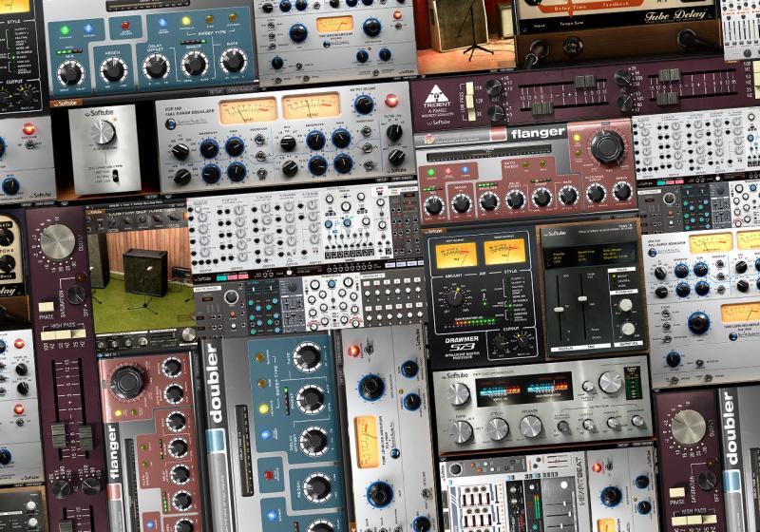
Task: Click the green LED on the horizontal flanger
Action: [x=431, y=172]
